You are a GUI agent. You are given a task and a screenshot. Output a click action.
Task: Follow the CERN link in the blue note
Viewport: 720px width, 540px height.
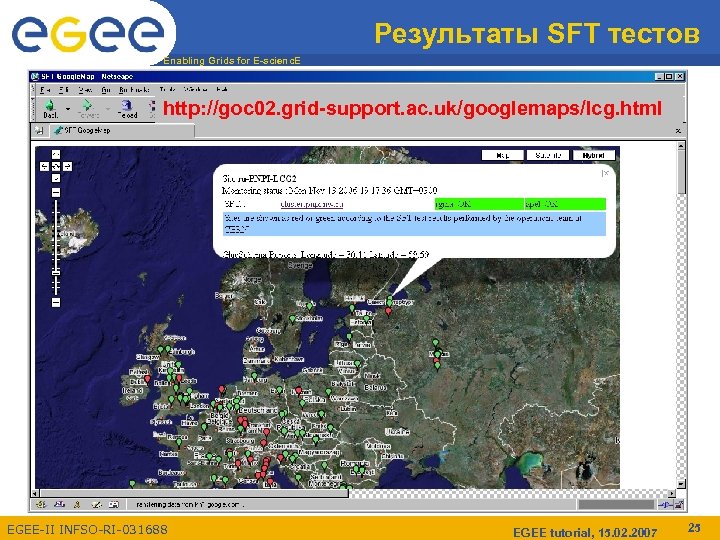click(237, 229)
